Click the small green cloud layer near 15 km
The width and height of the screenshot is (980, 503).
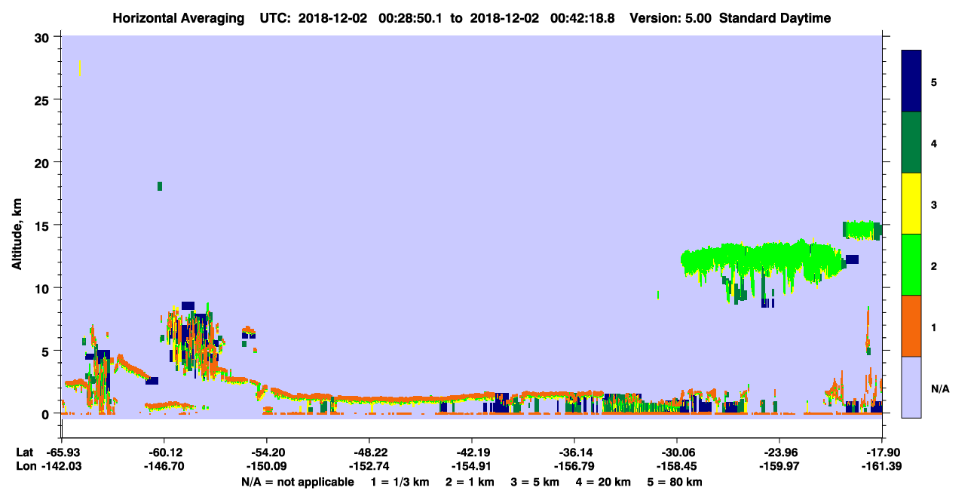[862, 230]
